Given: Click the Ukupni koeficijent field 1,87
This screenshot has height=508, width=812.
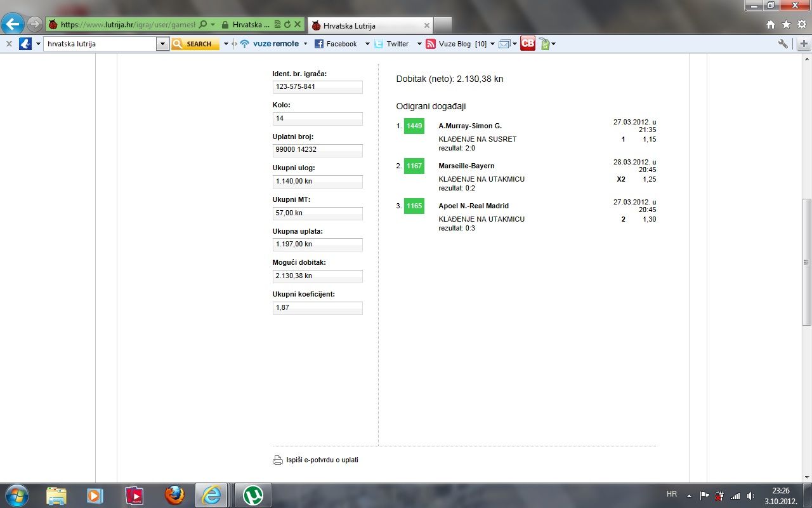Looking at the screenshot, I should [x=318, y=308].
